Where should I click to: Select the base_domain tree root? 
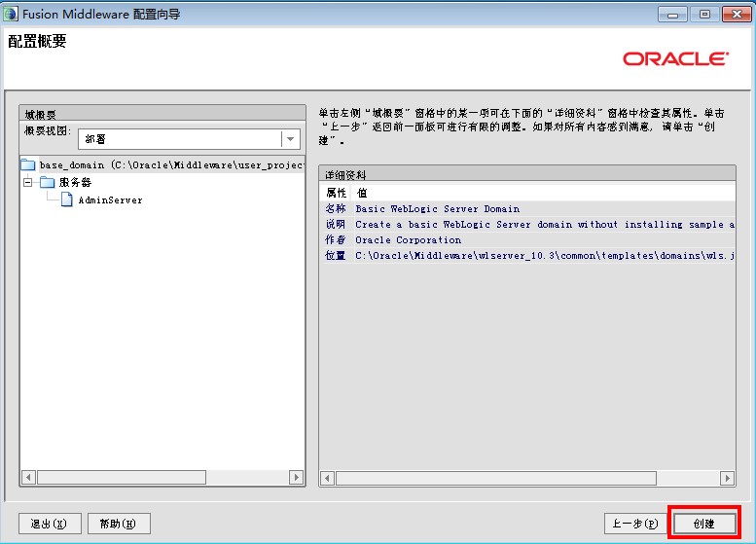click(x=171, y=164)
